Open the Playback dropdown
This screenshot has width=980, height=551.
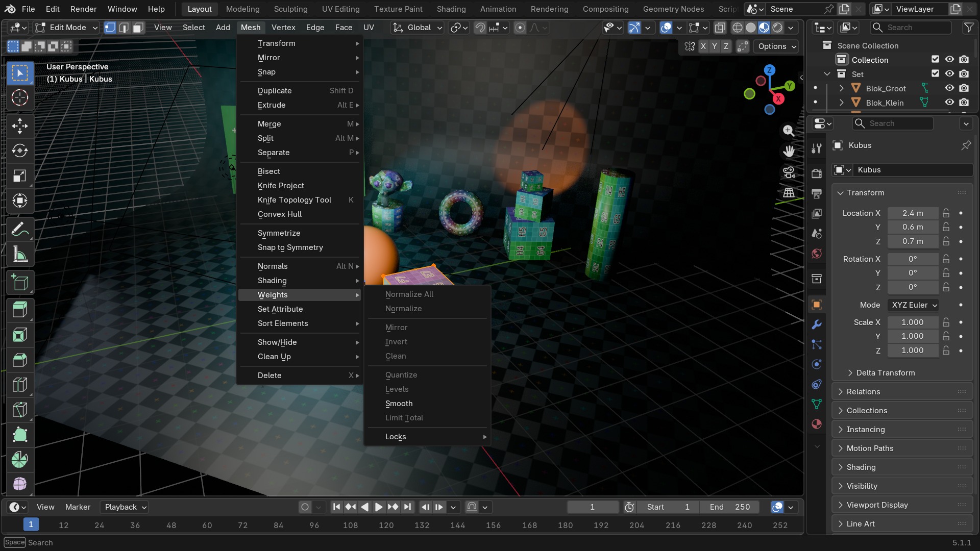coord(125,507)
